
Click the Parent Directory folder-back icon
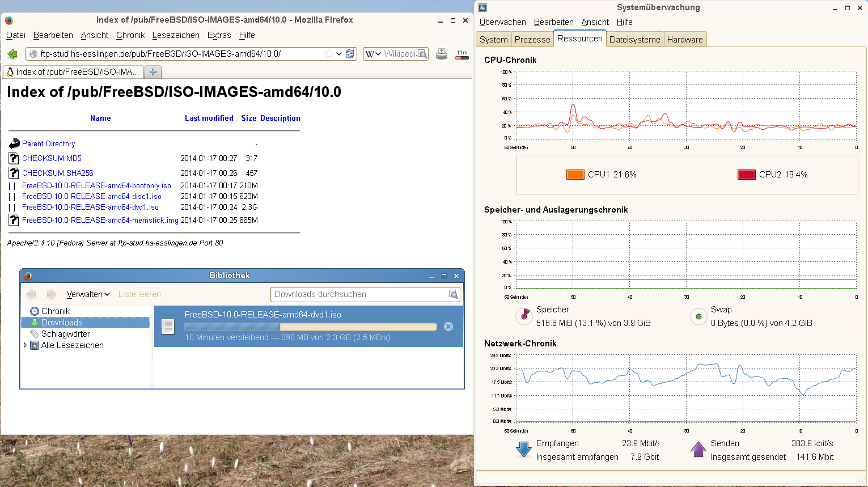pos(14,144)
